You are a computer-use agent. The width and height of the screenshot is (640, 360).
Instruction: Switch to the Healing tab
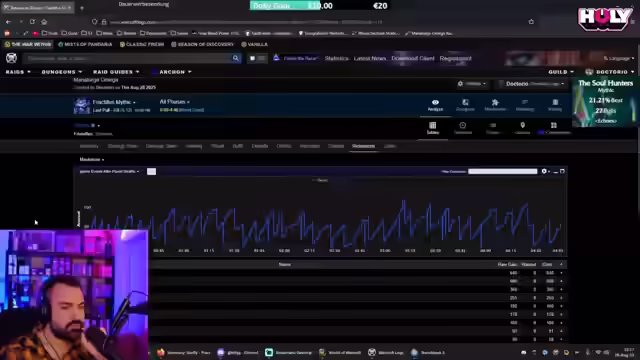click(x=194, y=146)
